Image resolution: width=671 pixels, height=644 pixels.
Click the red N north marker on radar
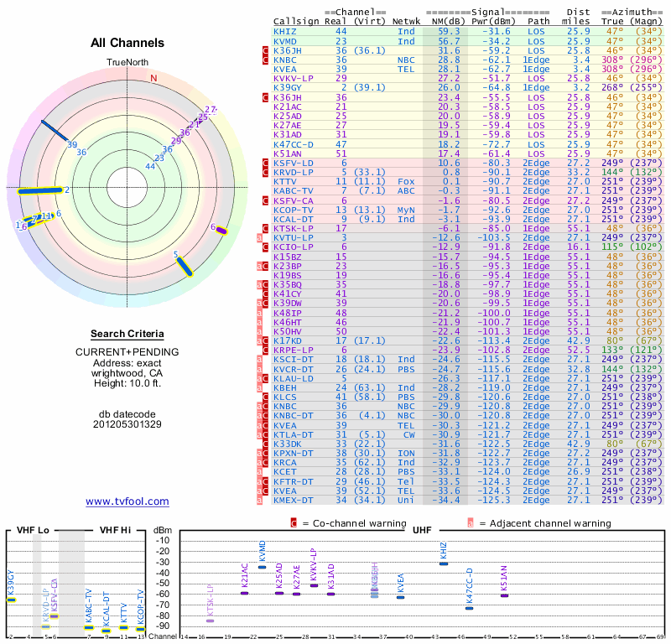(153, 79)
